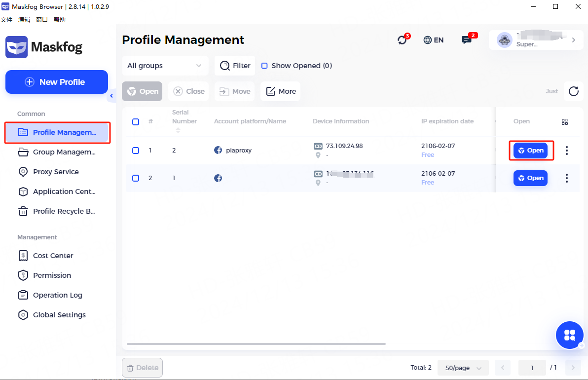Toggle the Show Opened checkbox
The width and height of the screenshot is (588, 380).
pos(264,66)
